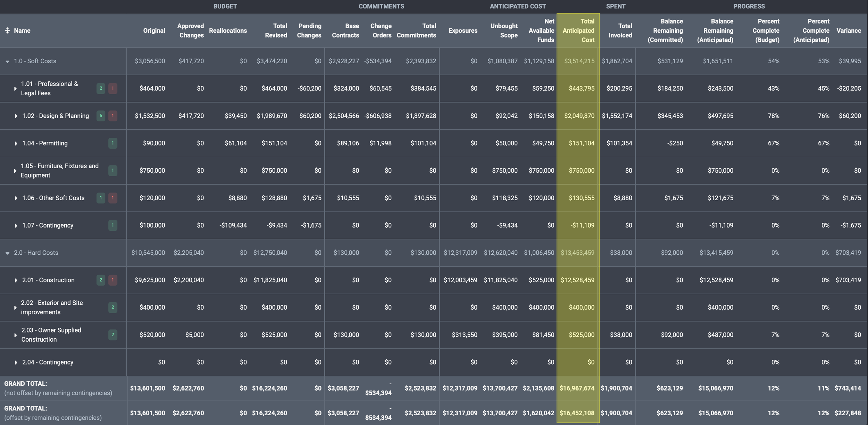Click the Total Anticipated Cost column header
Image resolution: width=868 pixels, height=425 pixels.
pyautogui.click(x=578, y=31)
